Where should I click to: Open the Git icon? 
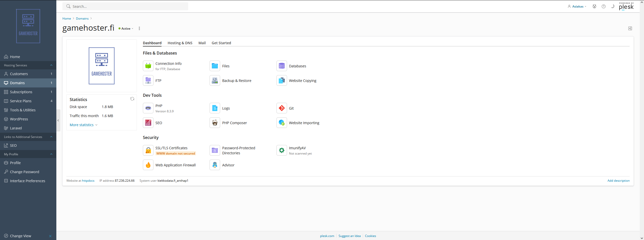282,108
